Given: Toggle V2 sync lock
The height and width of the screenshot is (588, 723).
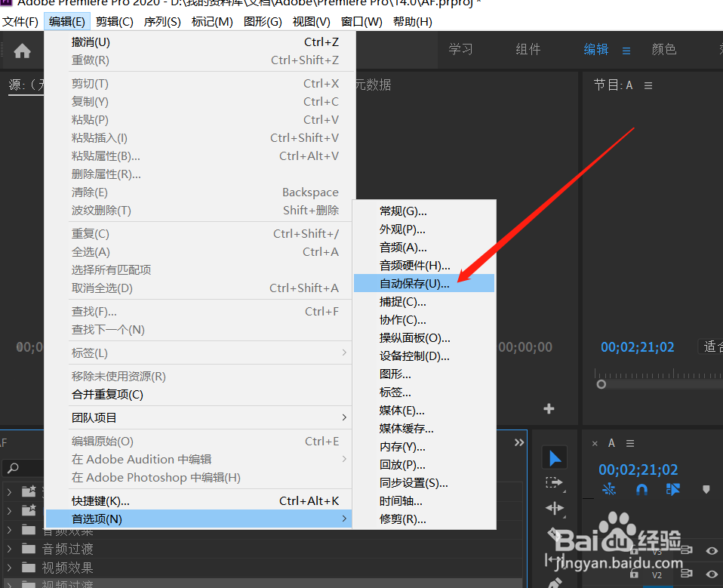Looking at the screenshot, I should click(687, 573).
